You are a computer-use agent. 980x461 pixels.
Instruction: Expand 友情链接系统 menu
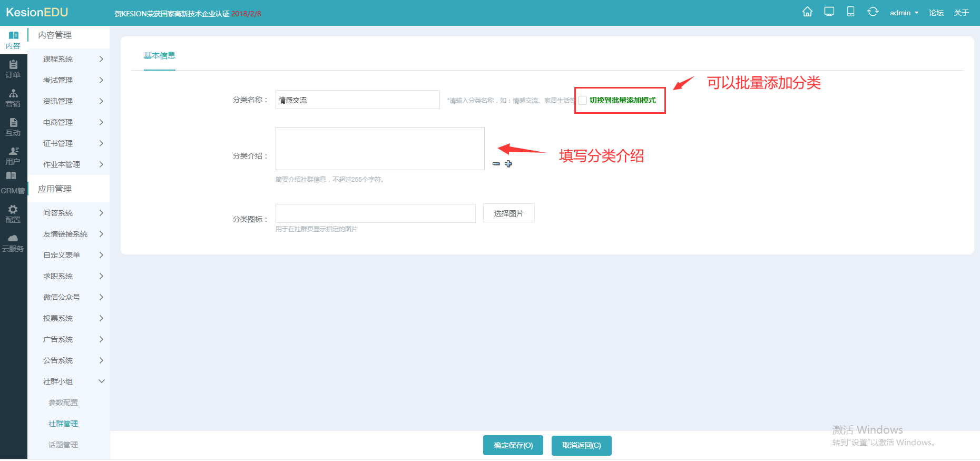68,234
